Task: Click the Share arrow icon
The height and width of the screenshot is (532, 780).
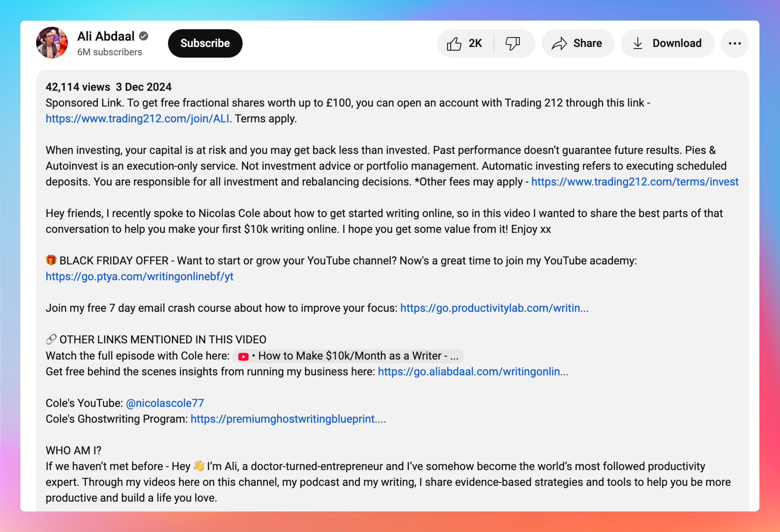Action: [559, 44]
